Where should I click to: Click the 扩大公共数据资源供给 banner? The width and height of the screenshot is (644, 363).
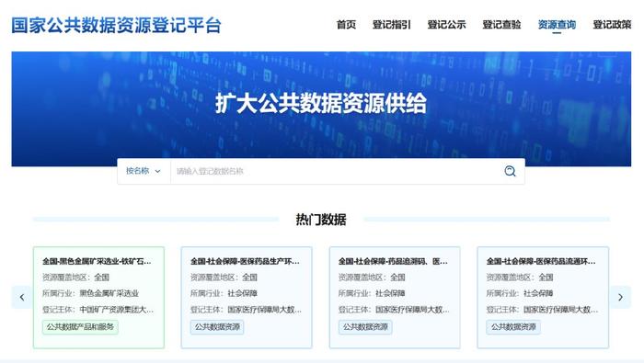click(x=321, y=103)
